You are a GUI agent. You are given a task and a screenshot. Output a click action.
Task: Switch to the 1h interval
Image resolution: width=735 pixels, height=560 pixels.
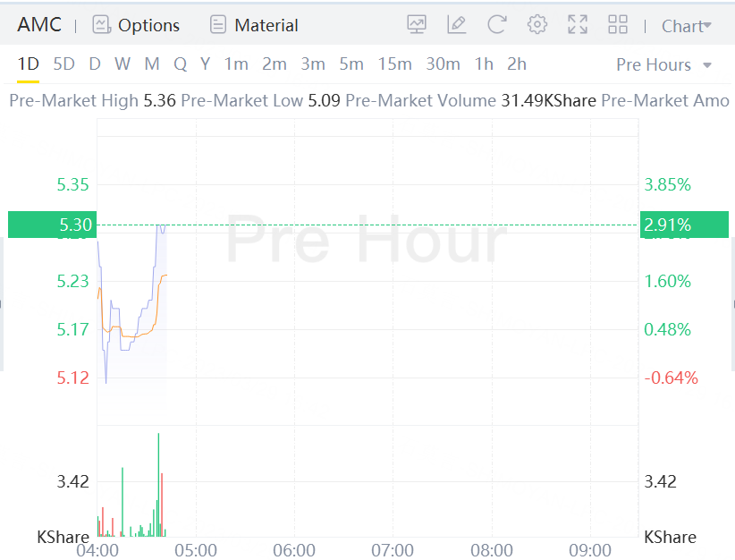pos(484,64)
